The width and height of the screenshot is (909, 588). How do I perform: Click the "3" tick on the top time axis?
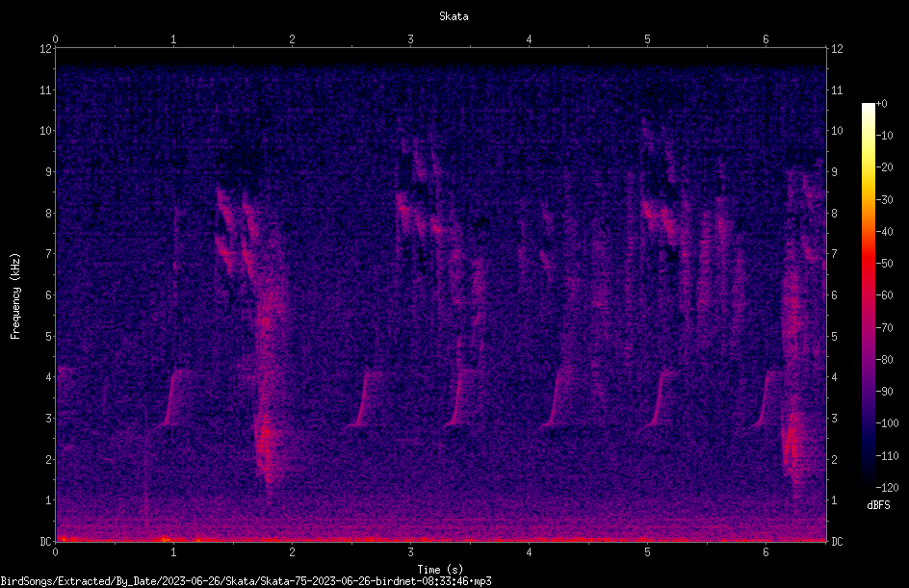pyautogui.click(x=410, y=39)
